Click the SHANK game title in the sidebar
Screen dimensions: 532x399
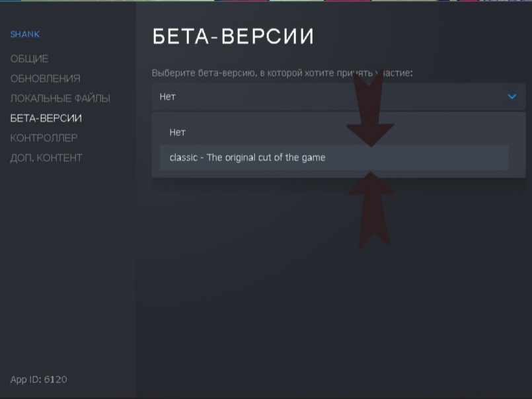pyautogui.click(x=25, y=34)
